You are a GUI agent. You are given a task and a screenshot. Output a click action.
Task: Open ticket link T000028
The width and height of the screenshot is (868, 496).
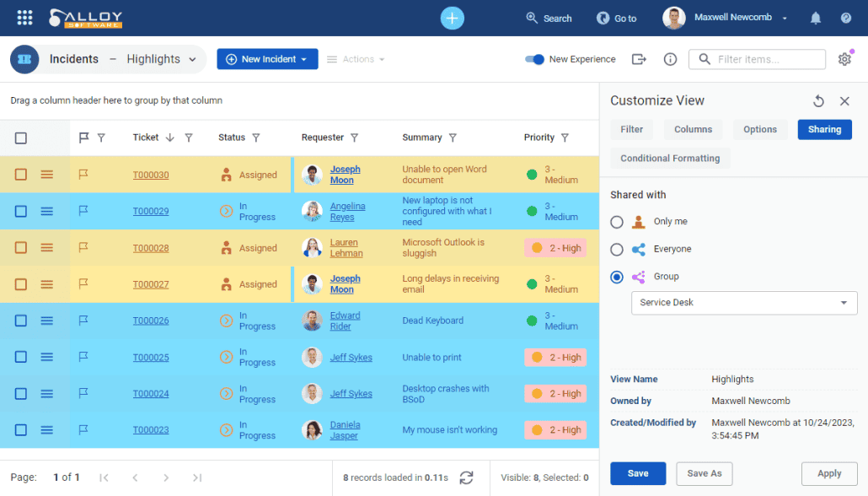point(151,248)
